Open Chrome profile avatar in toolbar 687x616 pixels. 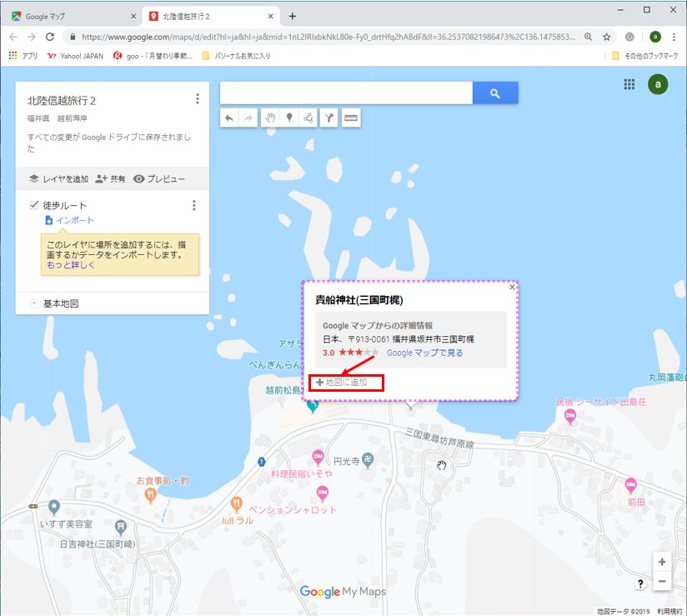tap(655, 37)
